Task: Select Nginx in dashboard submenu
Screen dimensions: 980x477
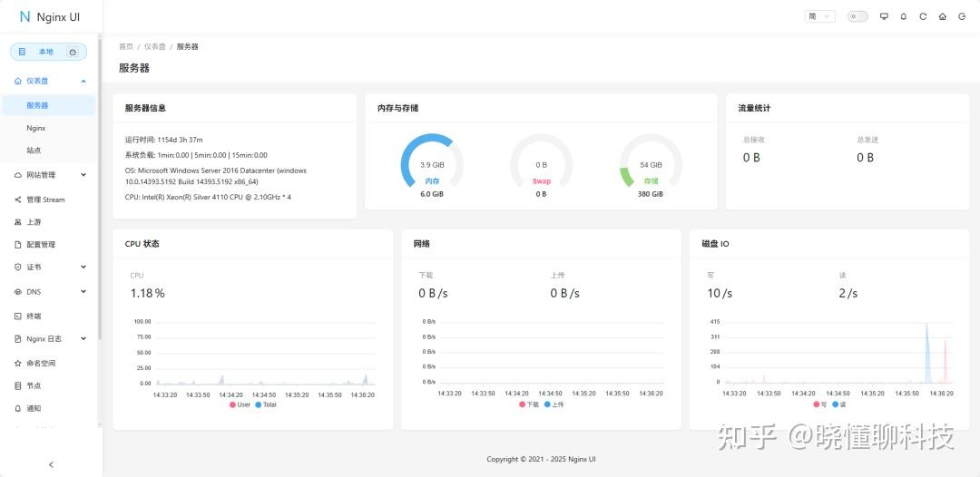Action: tap(49, 128)
